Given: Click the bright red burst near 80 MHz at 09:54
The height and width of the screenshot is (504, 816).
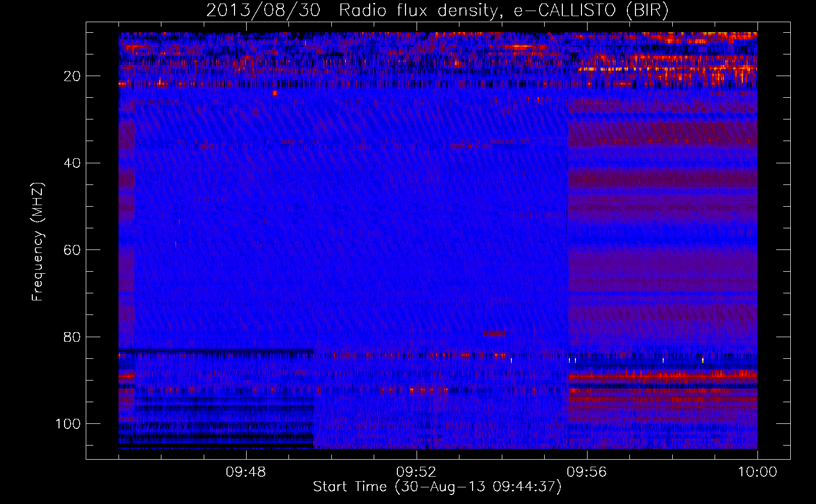Looking at the screenshot, I should (494, 333).
